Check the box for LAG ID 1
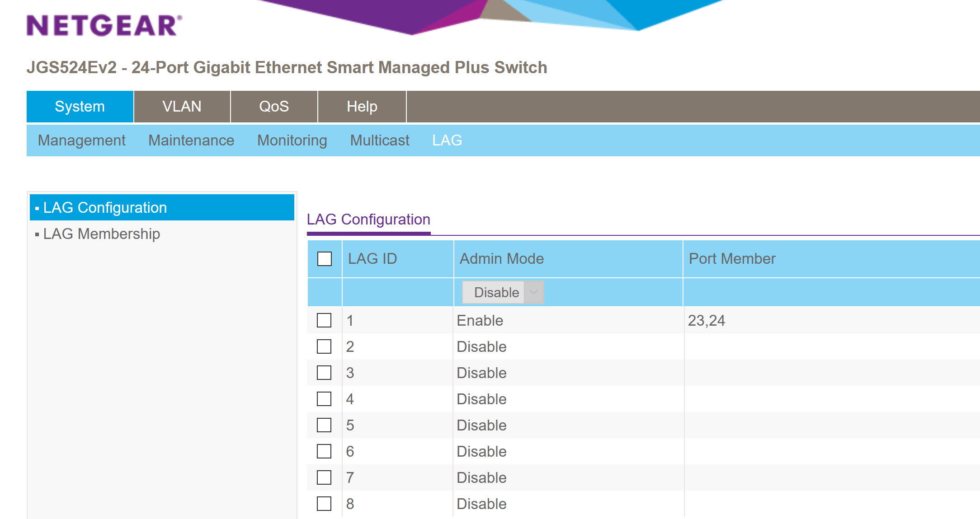The image size is (980, 519). [324, 320]
